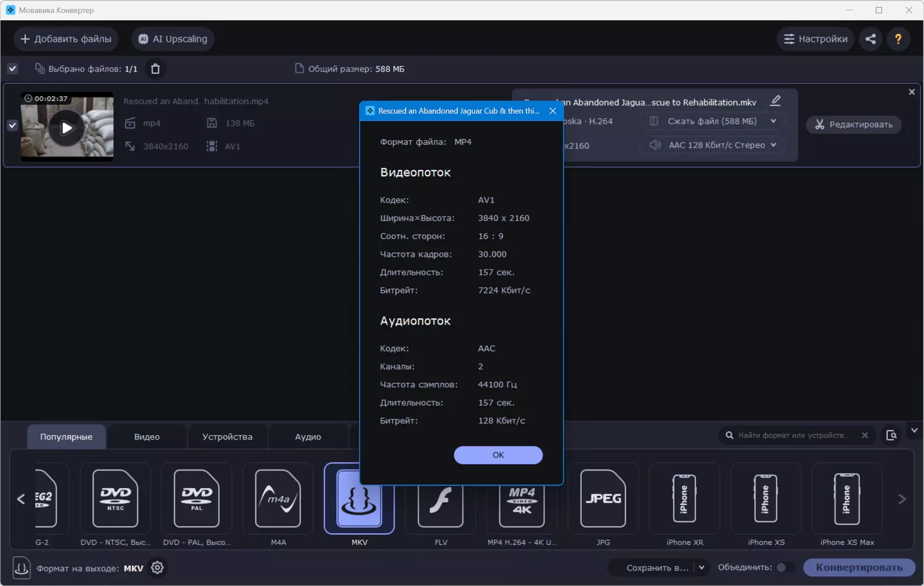Click the Add Files (Добавить файлы) button
This screenshot has height=586, width=924.
point(66,39)
